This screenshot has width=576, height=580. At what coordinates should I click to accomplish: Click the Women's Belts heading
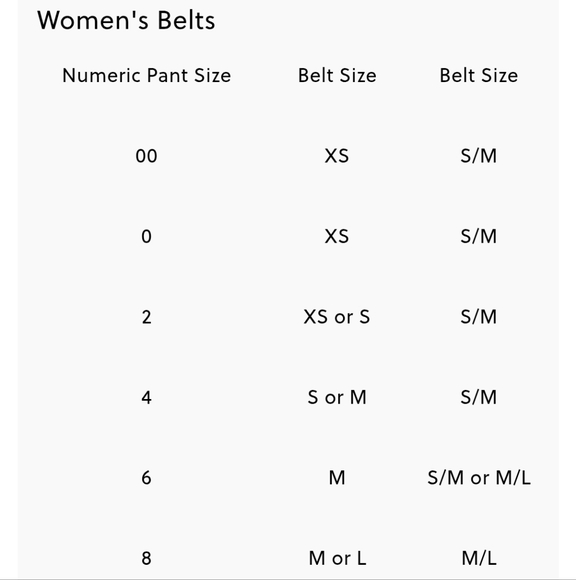(126, 20)
